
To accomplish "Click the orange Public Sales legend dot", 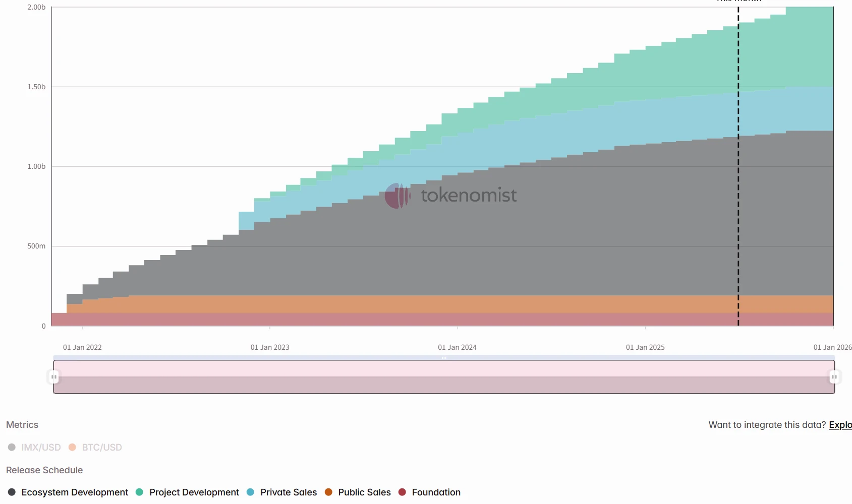I will pyautogui.click(x=328, y=492).
